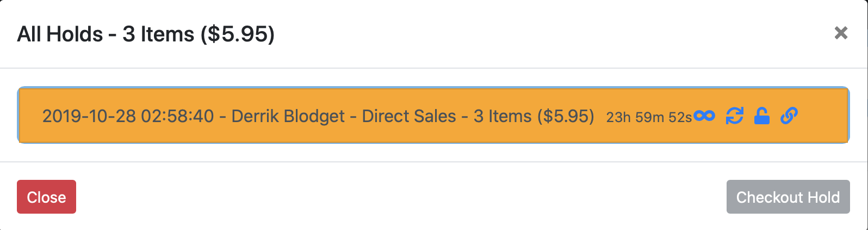This screenshot has height=230, width=868.
Task: Click the circular arrows refresh icon
Action: [x=735, y=116]
